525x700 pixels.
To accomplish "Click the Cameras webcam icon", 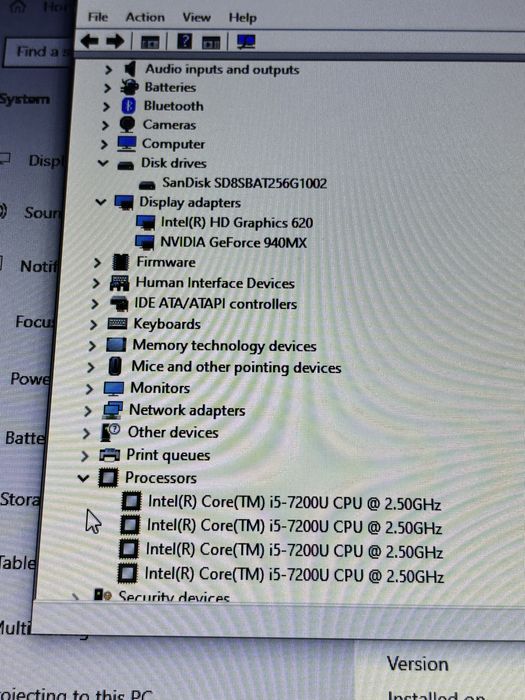I will tap(127, 125).
